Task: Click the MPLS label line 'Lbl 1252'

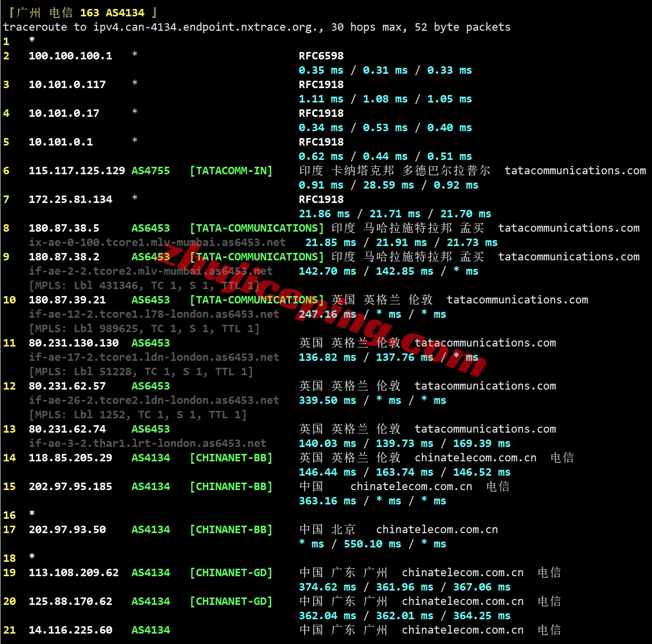Action: click(138, 415)
